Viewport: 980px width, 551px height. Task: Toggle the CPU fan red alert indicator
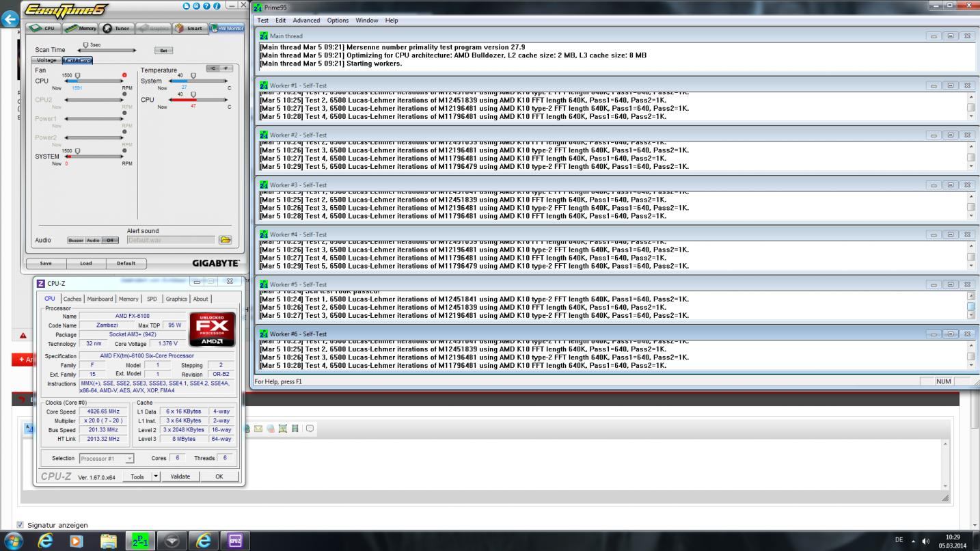tap(124, 75)
